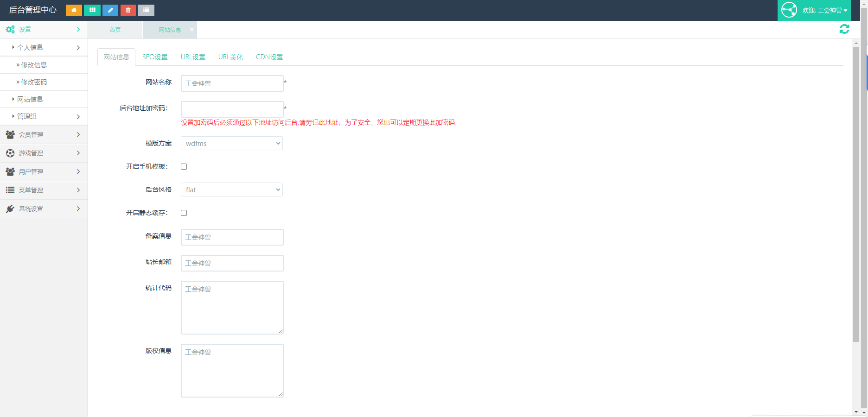Click the green grid icon button
The width and height of the screenshot is (868, 417).
coord(92,10)
